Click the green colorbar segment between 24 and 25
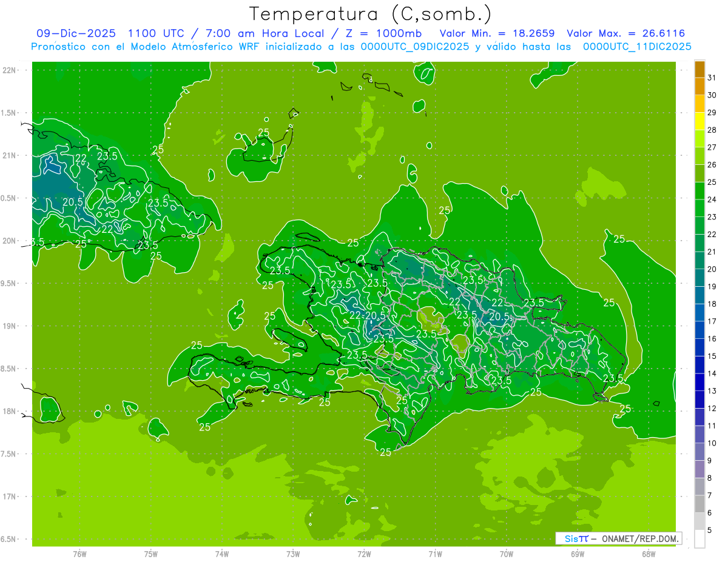The height and width of the screenshot is (562, 728). tap(699, 191)
